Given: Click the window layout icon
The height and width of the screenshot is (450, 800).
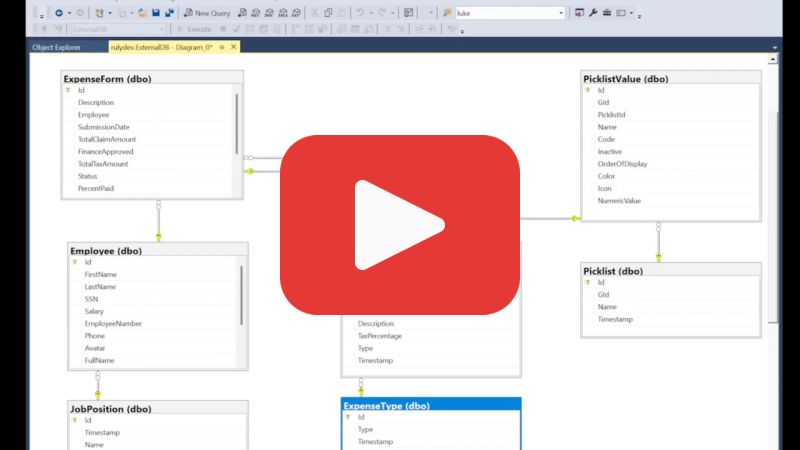Looking at the screenshot, I should pos(621,13).
